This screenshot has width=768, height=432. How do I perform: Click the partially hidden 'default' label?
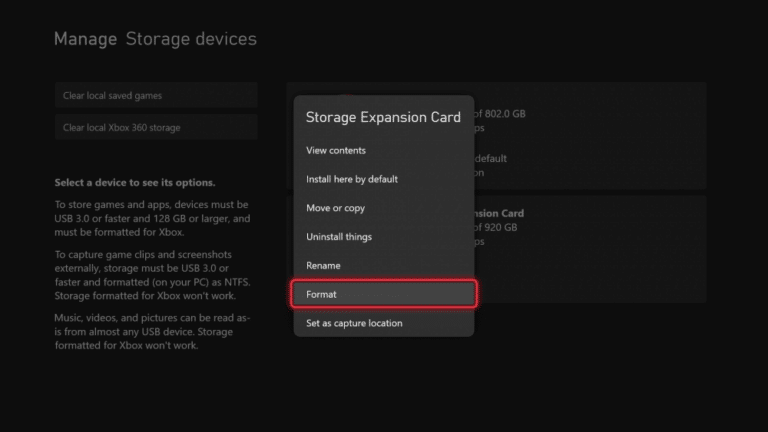click(491, 159)
